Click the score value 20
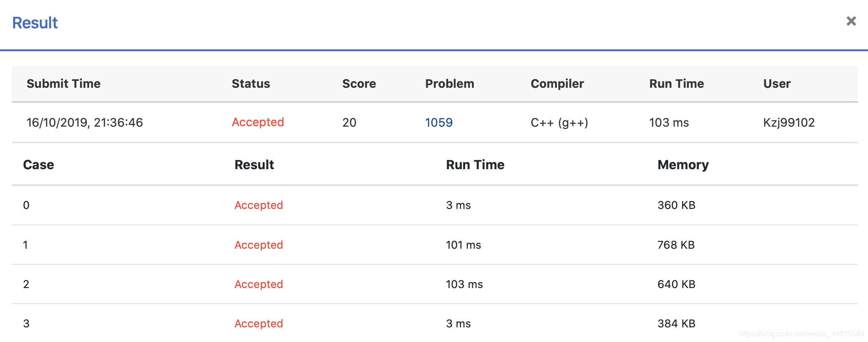 (349, 123)
